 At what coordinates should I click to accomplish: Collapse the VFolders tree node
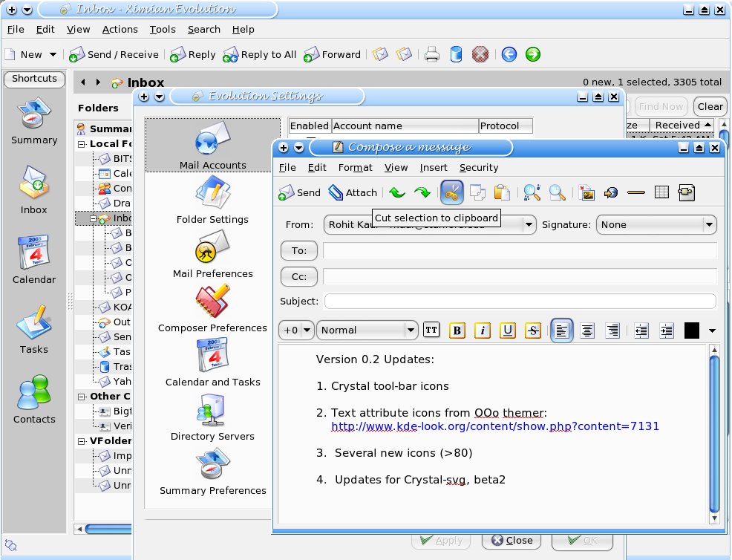click(x=82, y=441)
